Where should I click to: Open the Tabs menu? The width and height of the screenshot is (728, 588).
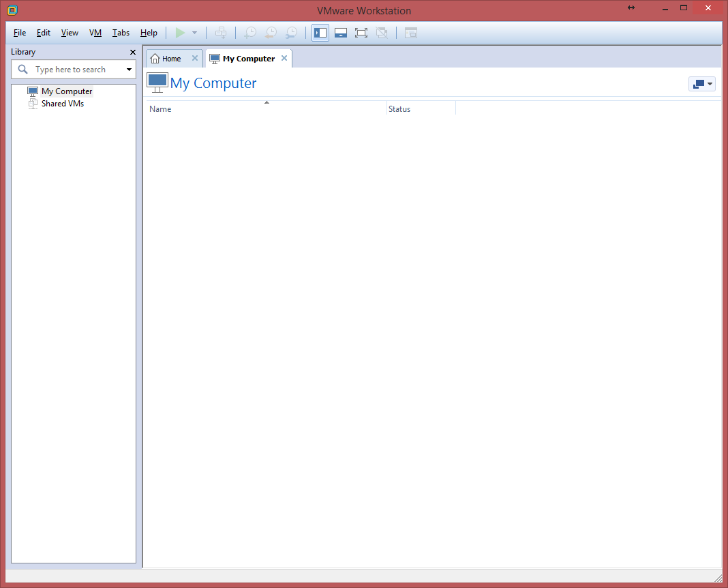pyautogui.click(x=121, y=33)
